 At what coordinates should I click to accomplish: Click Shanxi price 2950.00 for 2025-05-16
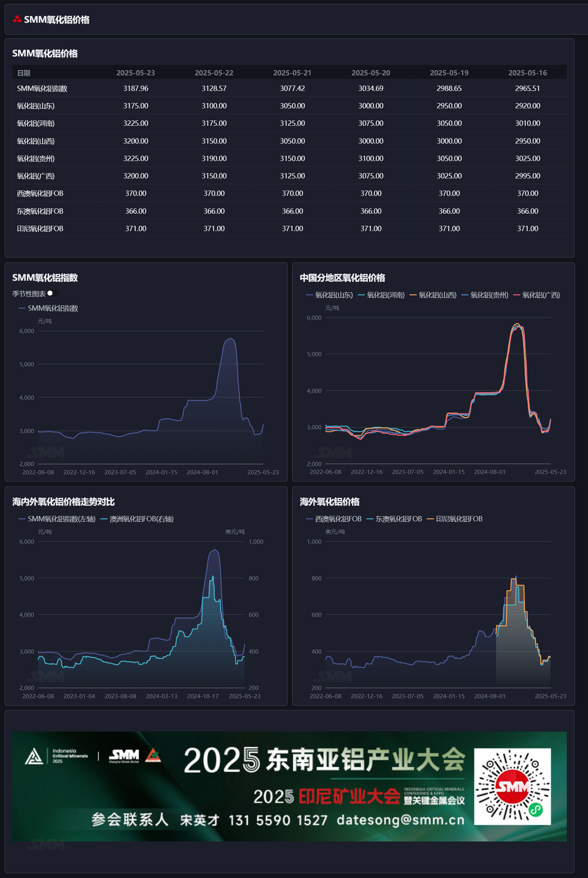pyautogui.click(x=528, y=141)
